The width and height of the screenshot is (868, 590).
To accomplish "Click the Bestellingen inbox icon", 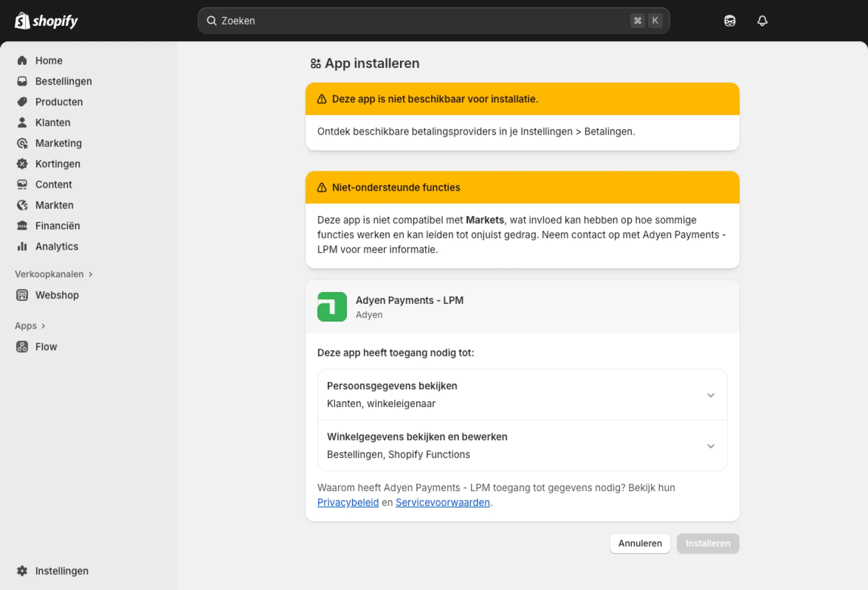I will click(22, 81).
